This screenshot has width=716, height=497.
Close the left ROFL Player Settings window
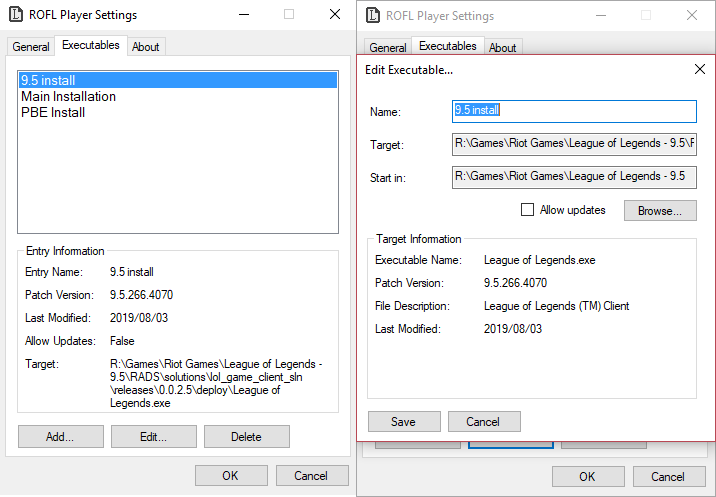coord(335,15)
